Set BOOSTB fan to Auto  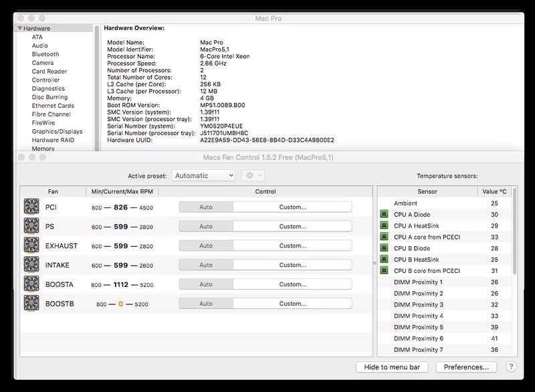point(206,303)
